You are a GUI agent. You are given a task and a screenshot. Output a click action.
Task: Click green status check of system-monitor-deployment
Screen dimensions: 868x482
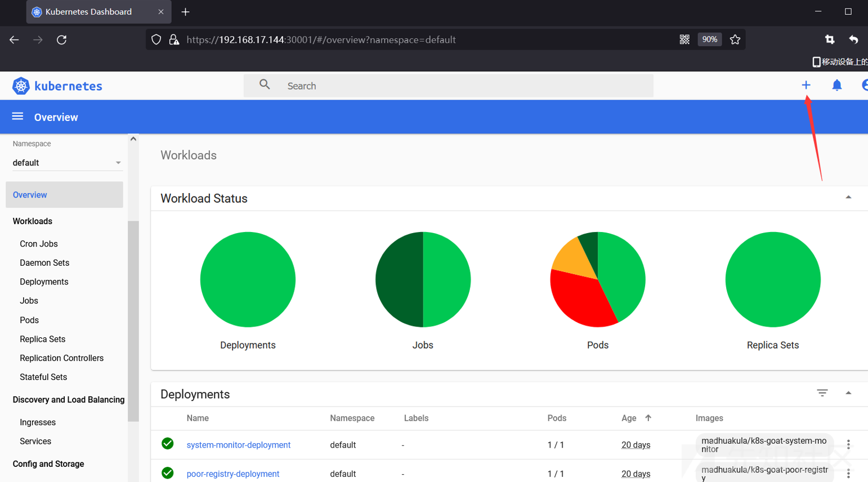[x=167, y=444]
